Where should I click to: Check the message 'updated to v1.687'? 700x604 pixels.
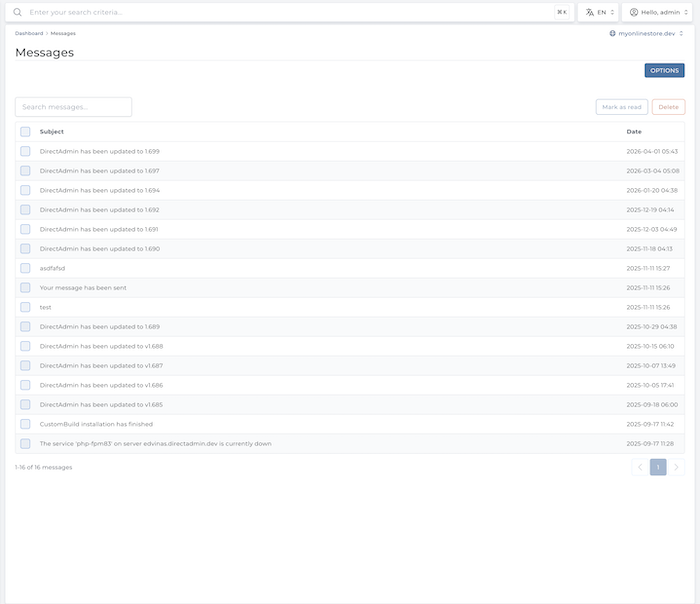coord(25,366)
